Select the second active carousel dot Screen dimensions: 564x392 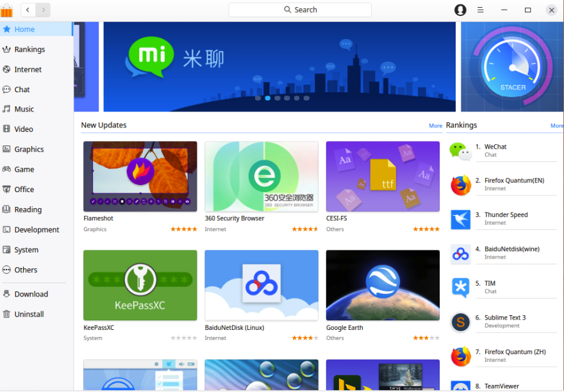[268, 98]
